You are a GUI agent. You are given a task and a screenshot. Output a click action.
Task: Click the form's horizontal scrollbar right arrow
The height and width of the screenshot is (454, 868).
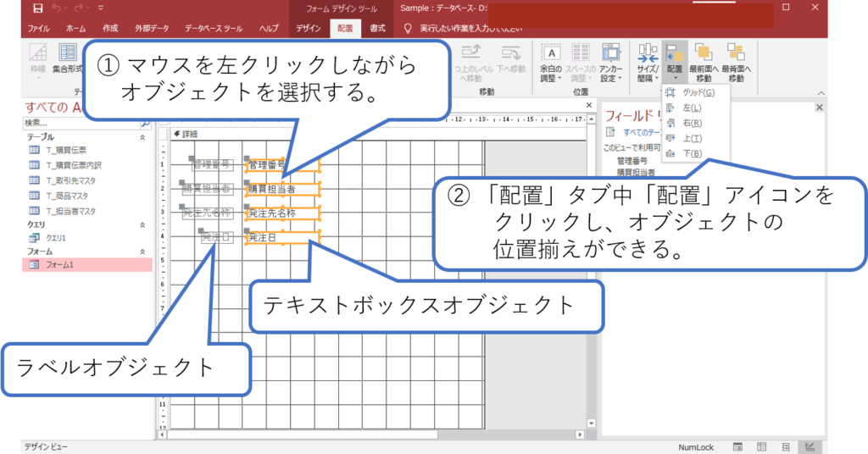[580, 435]
